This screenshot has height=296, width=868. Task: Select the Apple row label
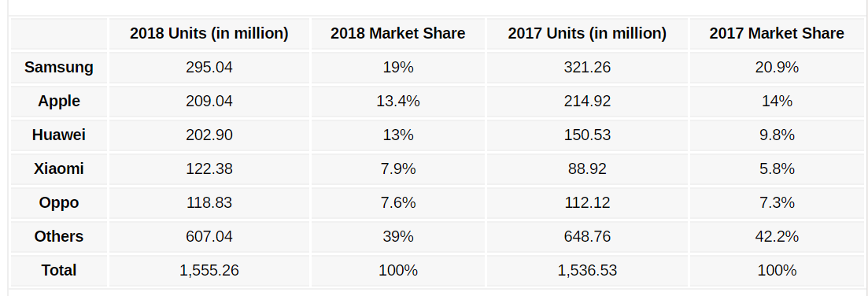coord(59,102)
